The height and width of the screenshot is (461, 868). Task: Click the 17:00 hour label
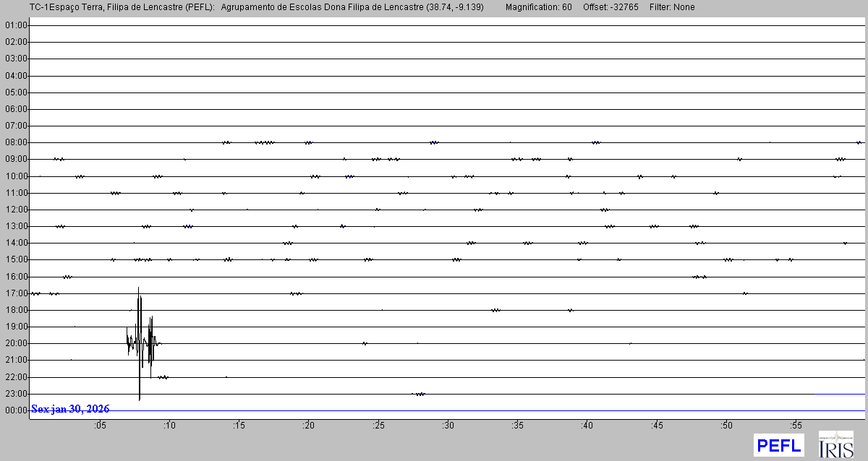16,293
